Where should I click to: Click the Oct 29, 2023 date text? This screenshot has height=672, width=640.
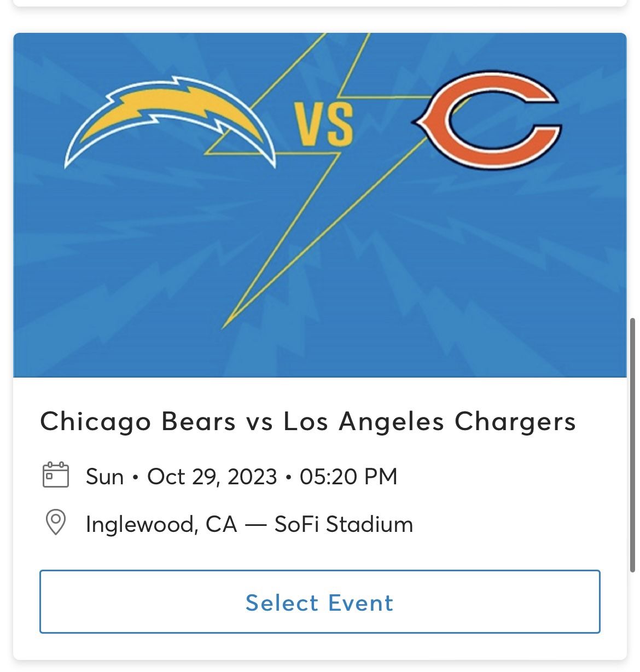212,477
